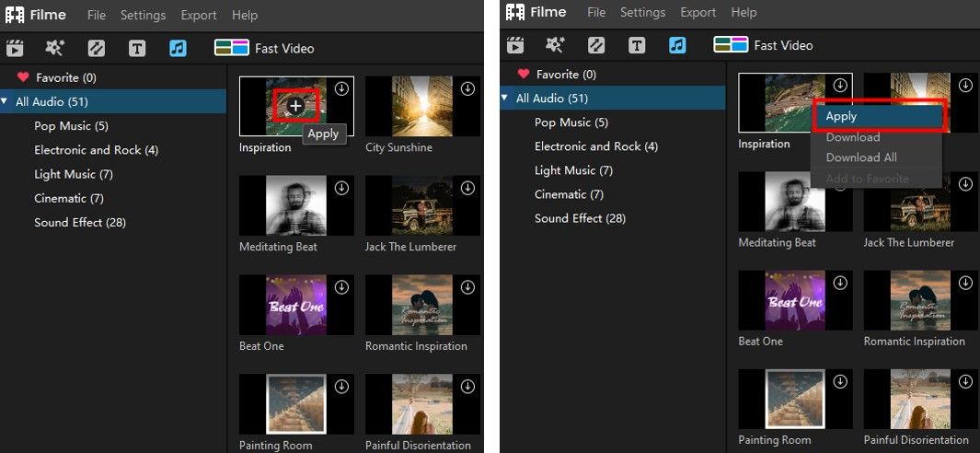
Task: Collapse All Audio triangle in right panel
Action: point(504,98)
